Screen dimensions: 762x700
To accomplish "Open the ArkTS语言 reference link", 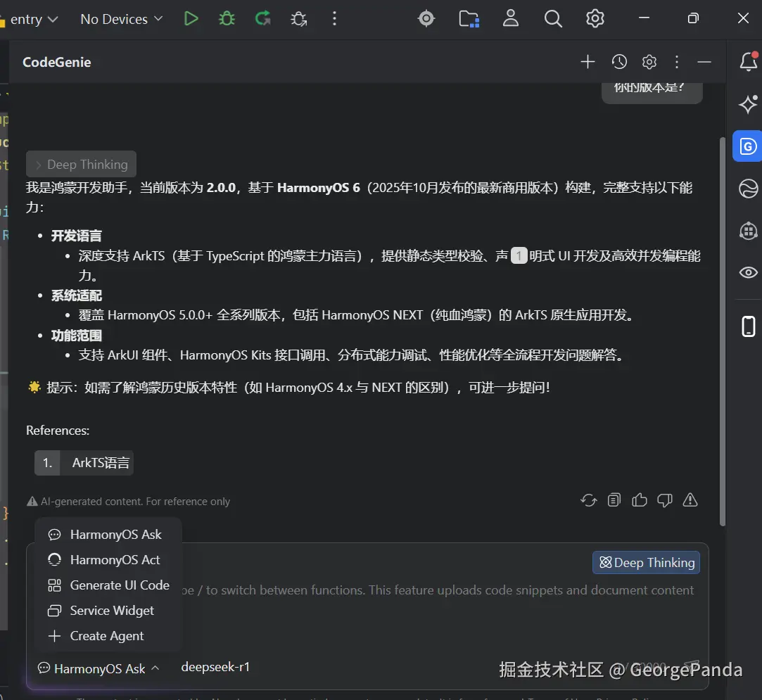I will point(100,462).
